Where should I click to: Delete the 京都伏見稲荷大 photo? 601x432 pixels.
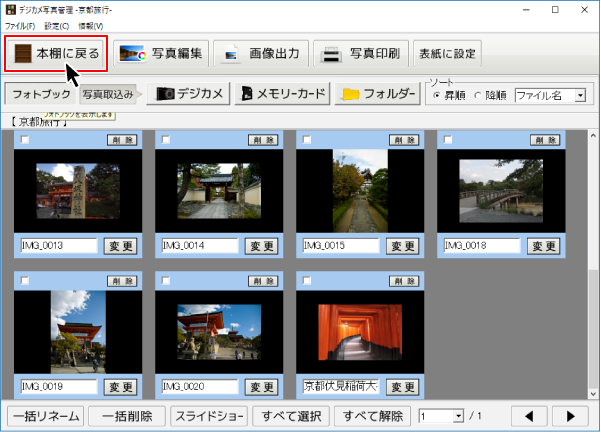click(x=404, y=281)
